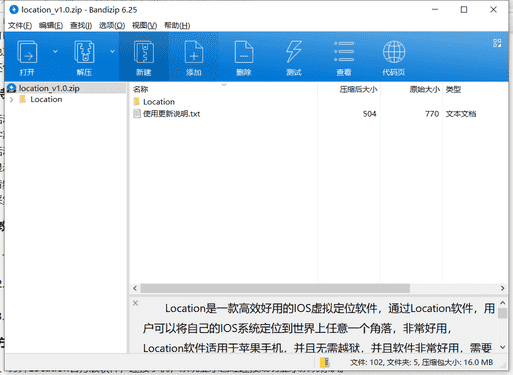Sort by the 名称 column header
The width and height of the screenshot is (513, 375).
[140, 89]
